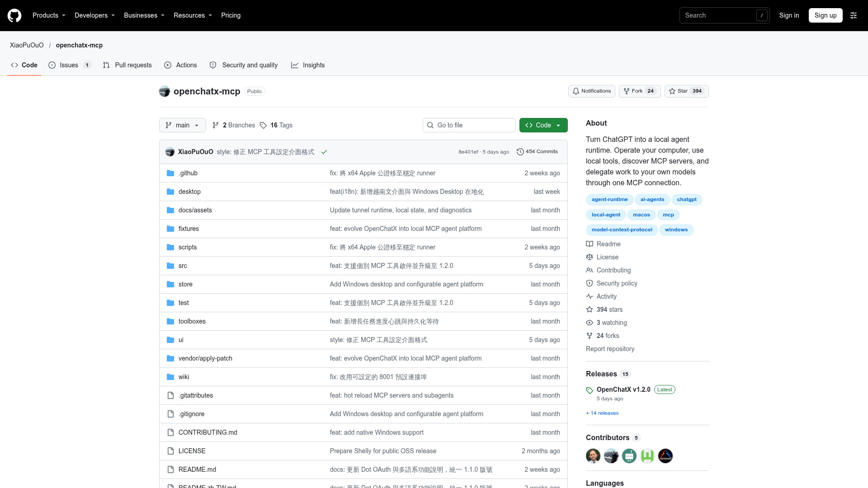This screenshot has height=488, width=868.
Task: Open the Superman-logo contributor avatar
Action: [665, 456]
